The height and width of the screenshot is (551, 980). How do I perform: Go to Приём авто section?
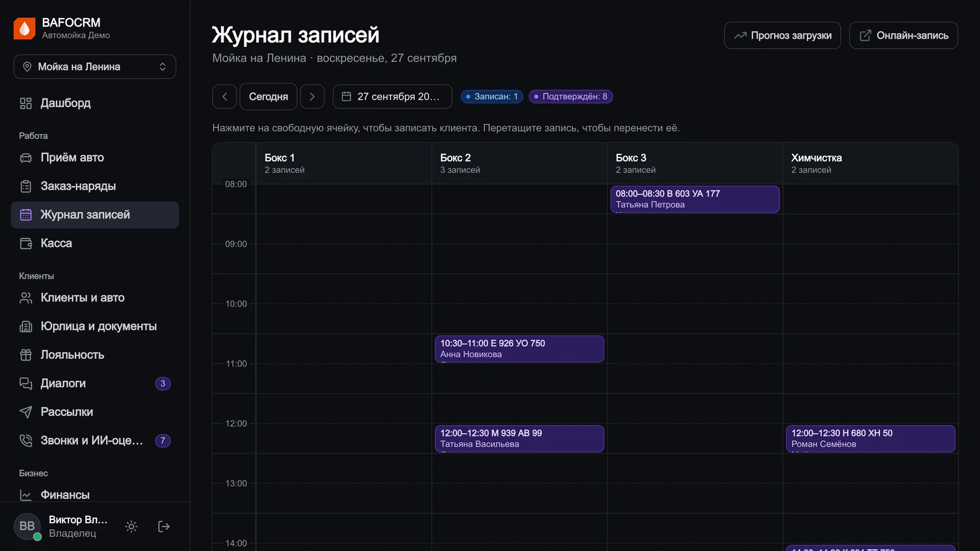(x=95, y=158)
